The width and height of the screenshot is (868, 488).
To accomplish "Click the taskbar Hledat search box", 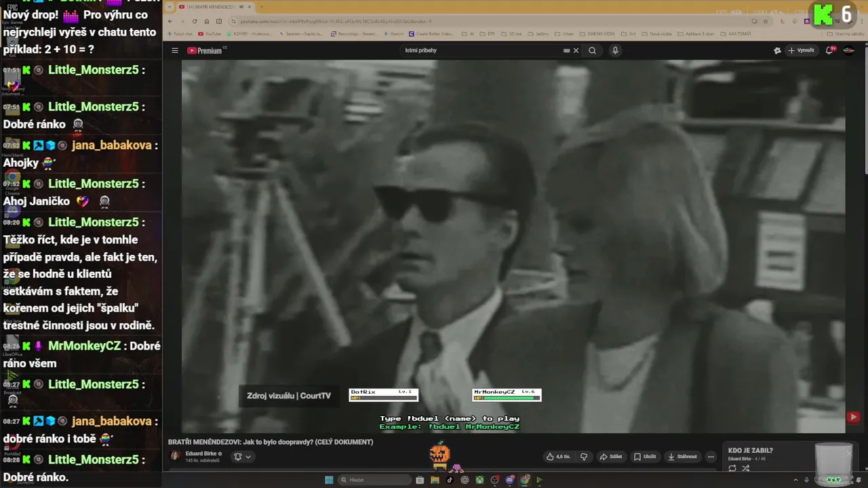I will pos(375,480).
